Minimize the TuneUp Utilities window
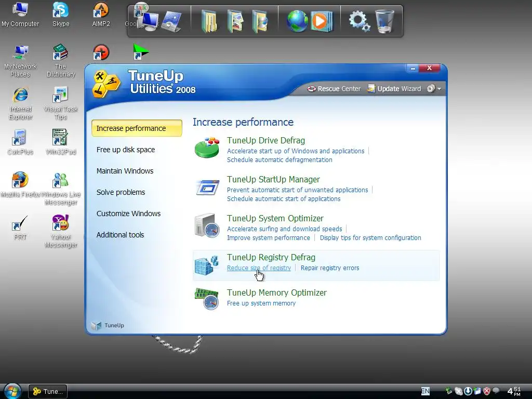This screenshot has width=532, height=399. click(x=413, y=68)
